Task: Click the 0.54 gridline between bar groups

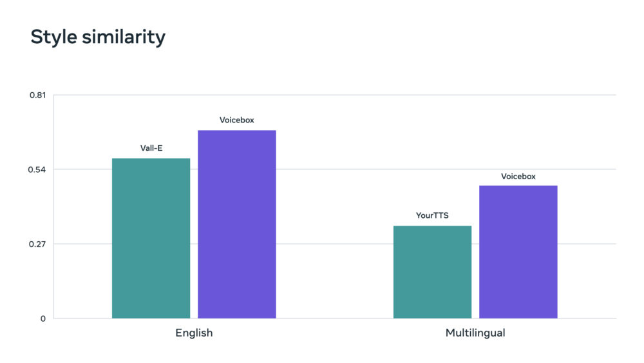Action: (x=335, y=169)
